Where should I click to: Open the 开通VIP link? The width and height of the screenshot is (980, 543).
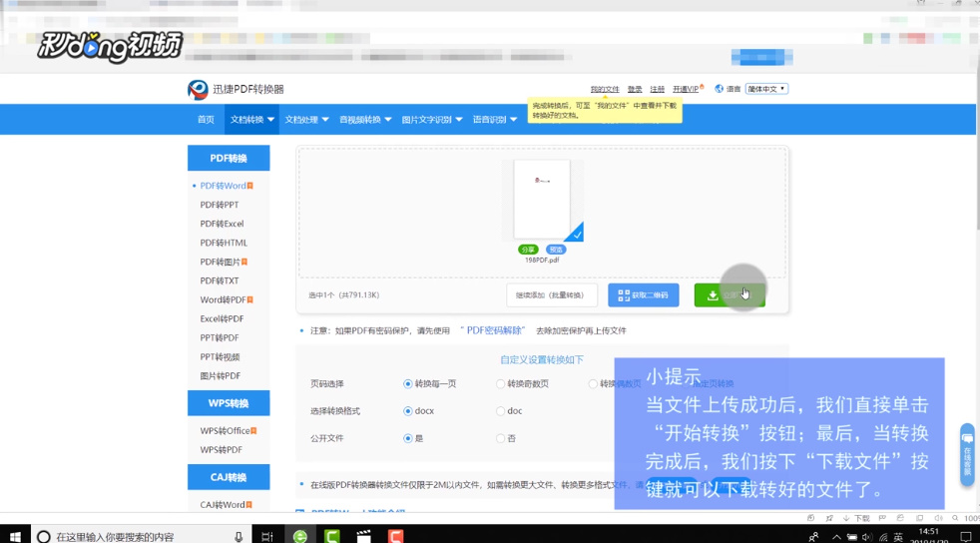[687, 90]
